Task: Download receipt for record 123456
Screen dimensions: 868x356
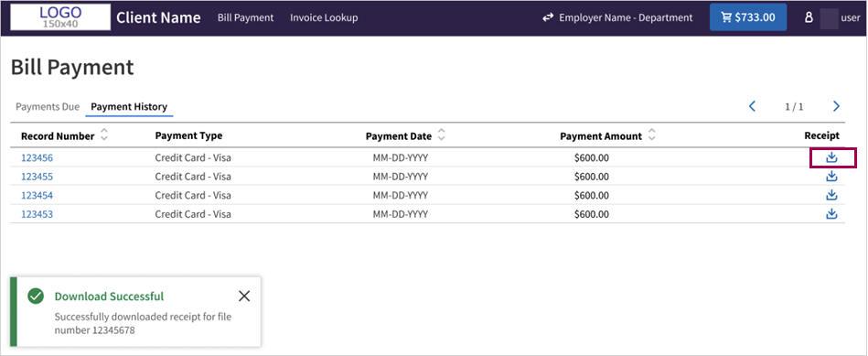Action: [831, 157]
